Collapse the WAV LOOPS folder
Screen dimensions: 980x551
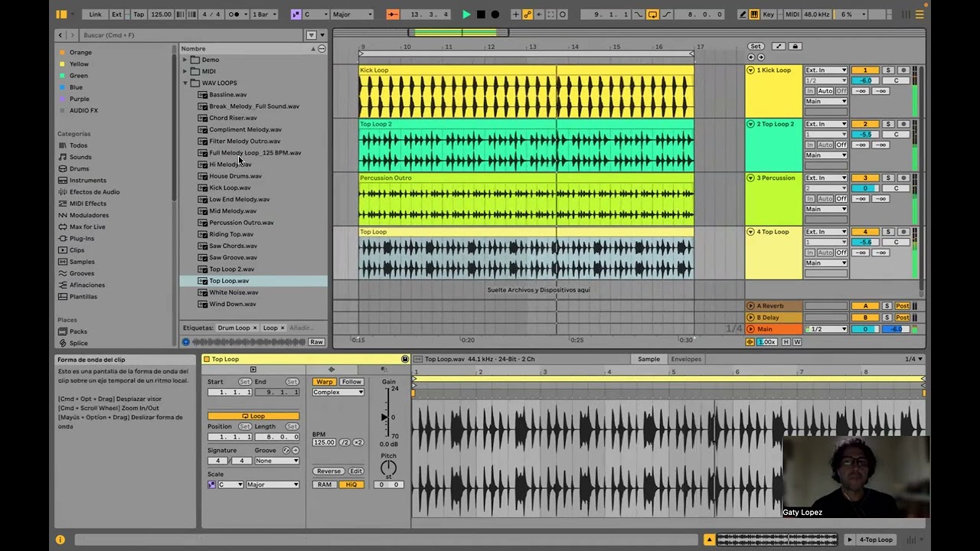coord(185,83)
